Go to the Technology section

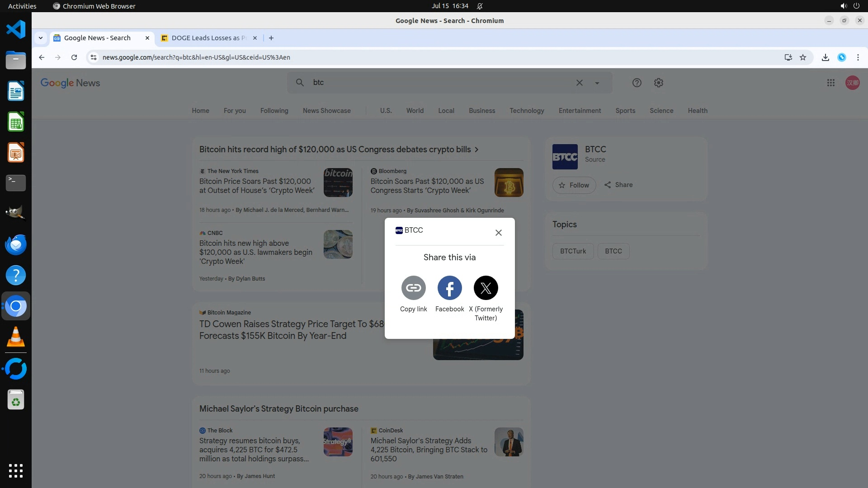click(527, 111)
